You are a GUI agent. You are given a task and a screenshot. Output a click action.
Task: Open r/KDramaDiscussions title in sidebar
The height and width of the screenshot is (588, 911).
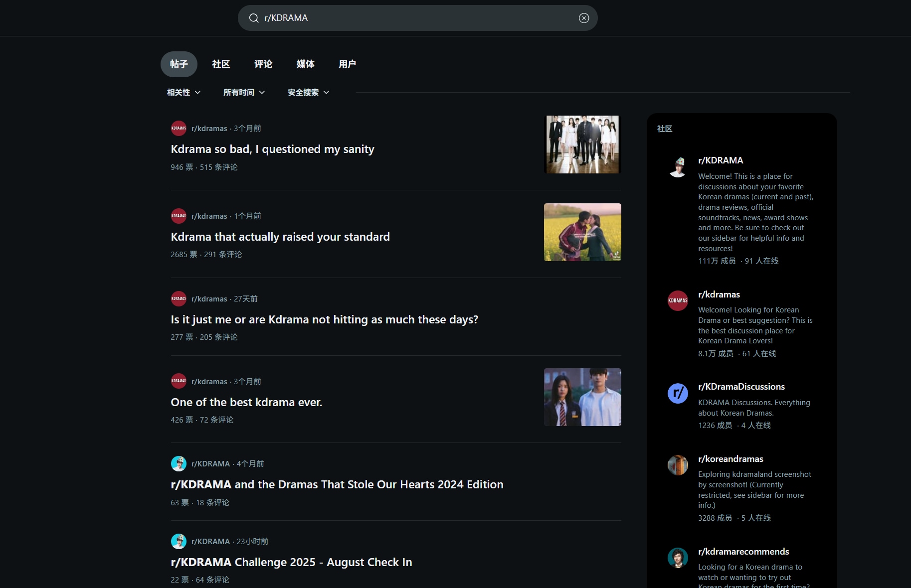(x=741, y=387)
